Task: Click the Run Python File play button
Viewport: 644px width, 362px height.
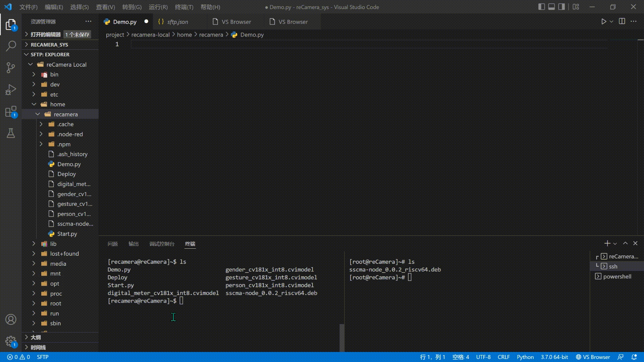Action: click(603, 21)
